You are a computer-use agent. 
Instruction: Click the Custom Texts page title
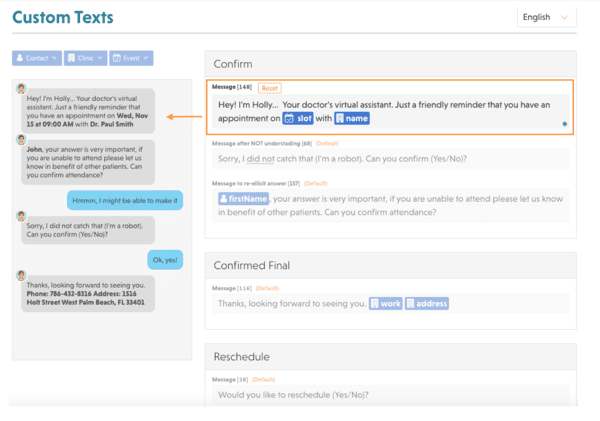[63, 17]
